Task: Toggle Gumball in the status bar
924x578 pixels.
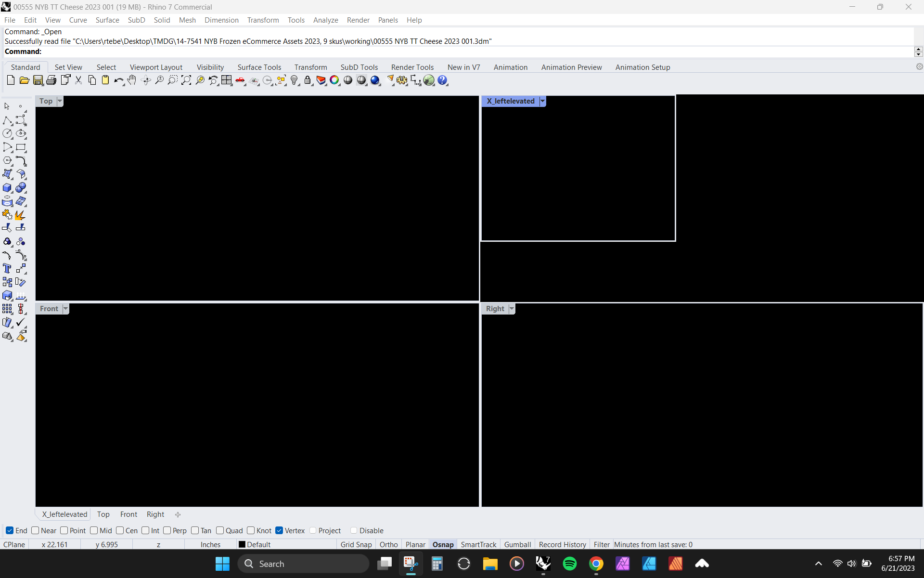Action: click(517, 544)
